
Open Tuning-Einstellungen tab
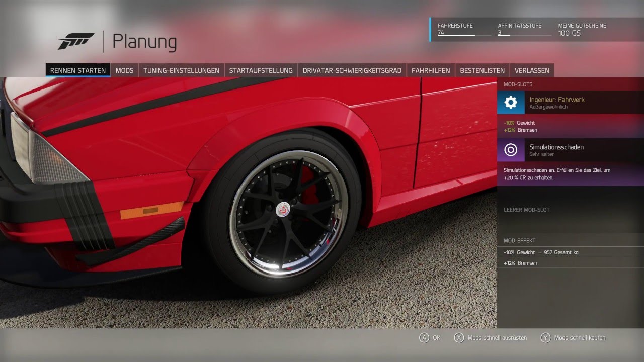click(x=181, y=70)
